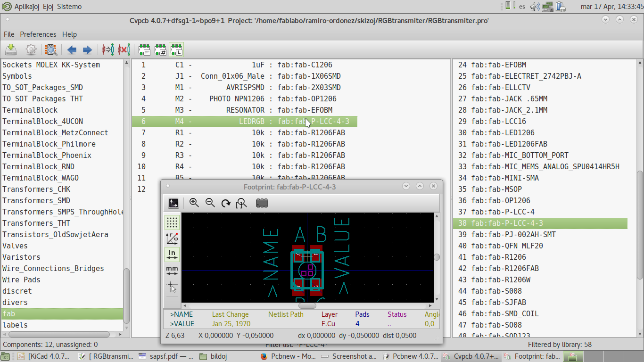
Task: Open the 3D viewer chip icon
Action: point(262,203)
